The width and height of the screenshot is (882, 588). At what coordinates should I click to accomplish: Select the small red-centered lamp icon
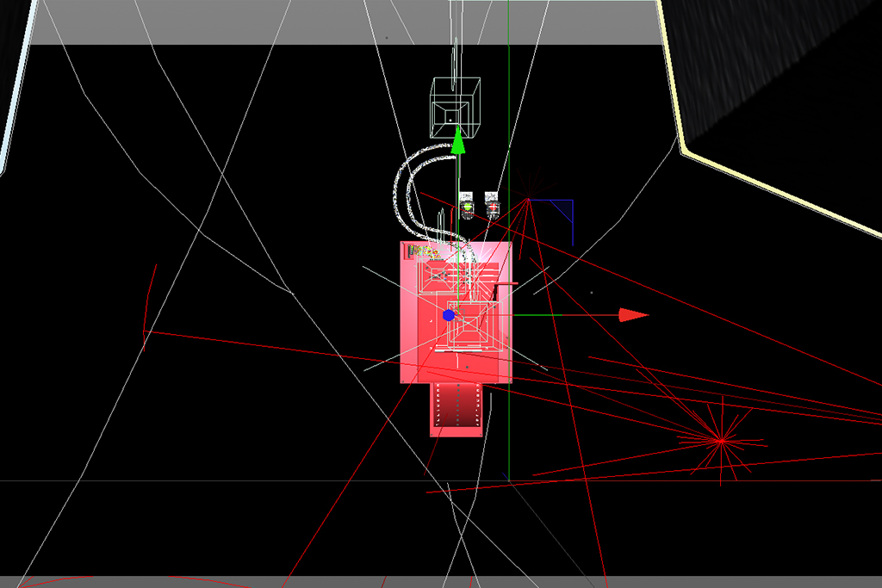492,205
